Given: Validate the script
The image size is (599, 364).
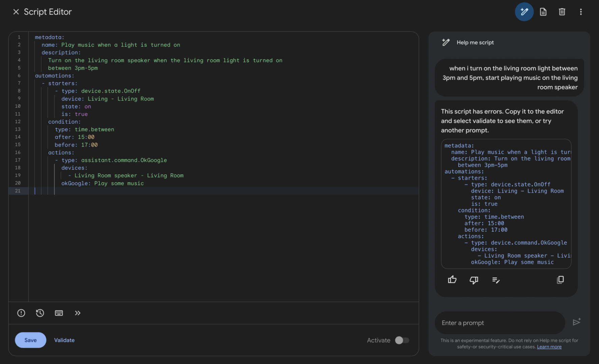Looking at the screenshot, I should click(64, 340).
